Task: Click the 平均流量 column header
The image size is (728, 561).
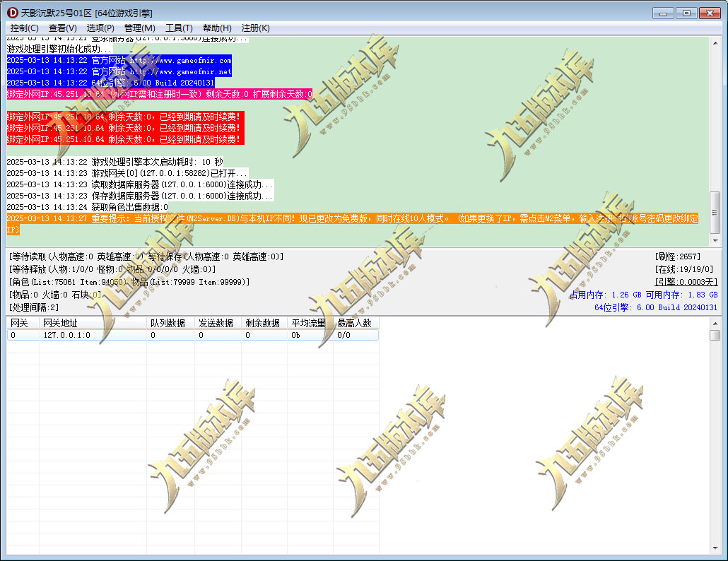Action: click(x=310, y=323)
